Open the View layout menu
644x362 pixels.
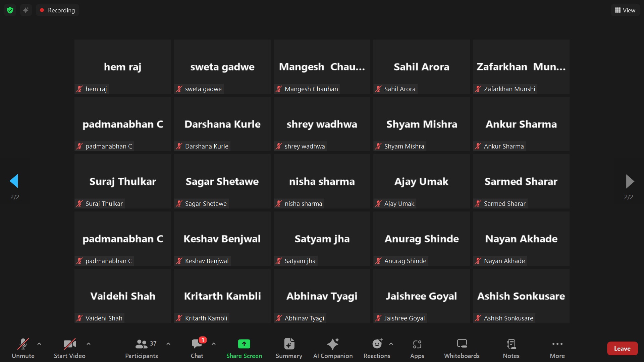point(625,10)
